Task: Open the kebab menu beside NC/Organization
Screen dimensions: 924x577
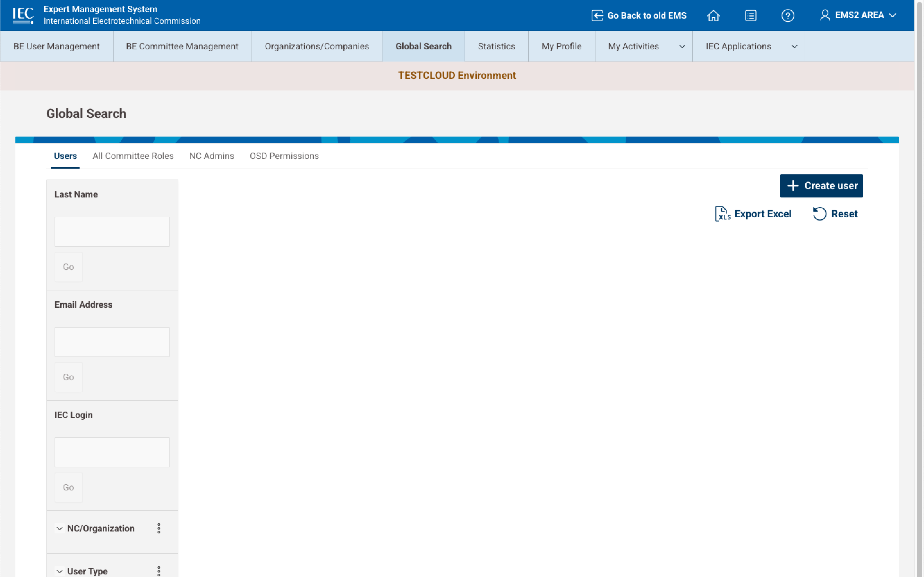Action: tap(159, 528)
